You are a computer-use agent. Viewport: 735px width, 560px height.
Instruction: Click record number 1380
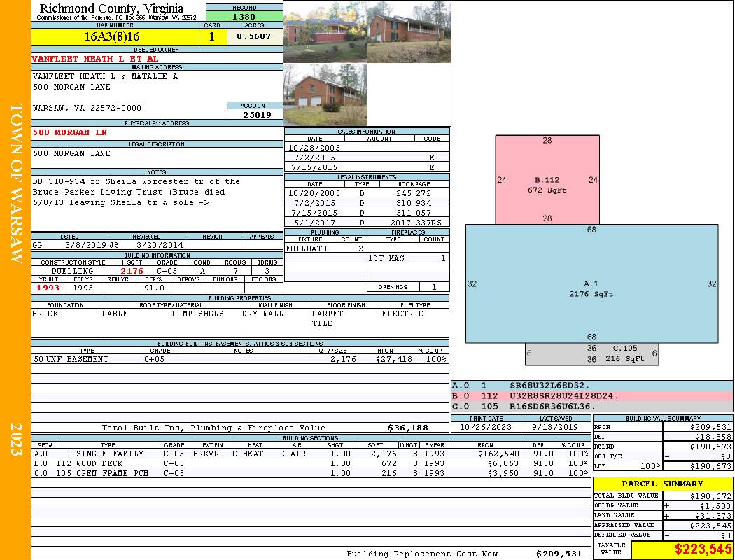click(x=244, y=16)
